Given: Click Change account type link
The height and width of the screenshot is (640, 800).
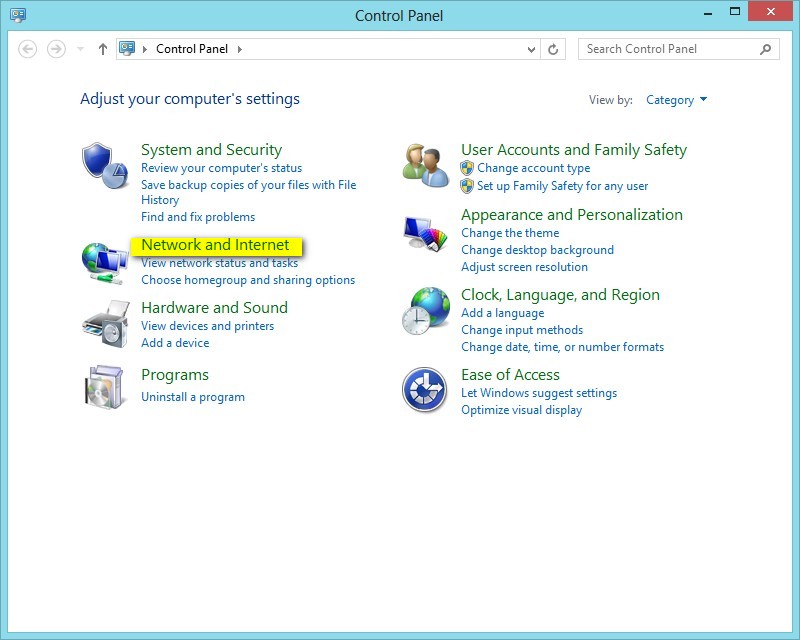Looking at the screenshot, I should pyautogui.click(x=534, y=168).
